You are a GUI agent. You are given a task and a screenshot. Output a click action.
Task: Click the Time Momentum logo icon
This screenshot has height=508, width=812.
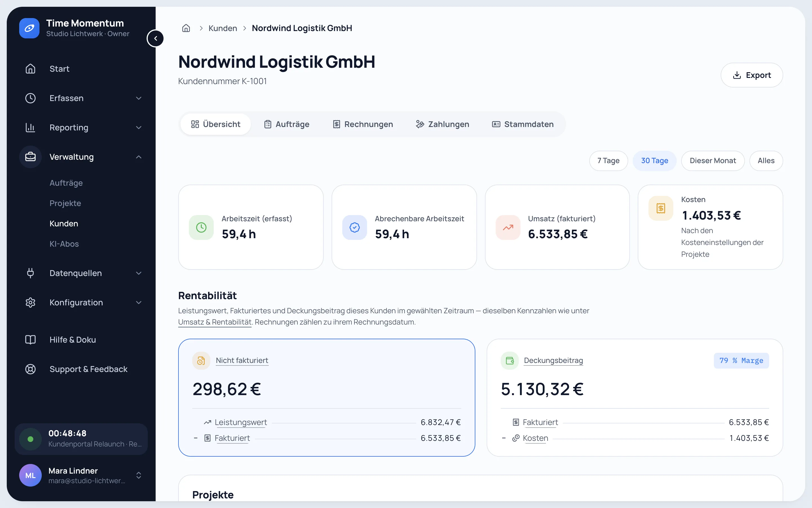[29, 28]
